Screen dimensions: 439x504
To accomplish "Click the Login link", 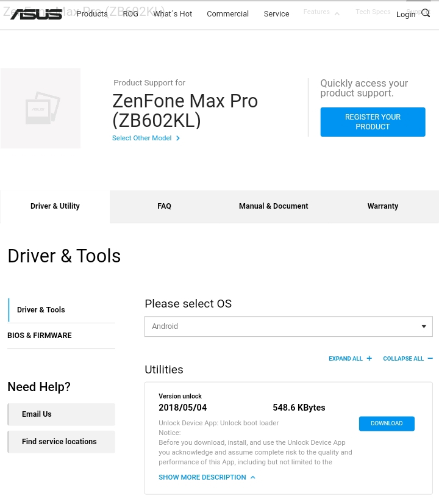I will point(405,15).
